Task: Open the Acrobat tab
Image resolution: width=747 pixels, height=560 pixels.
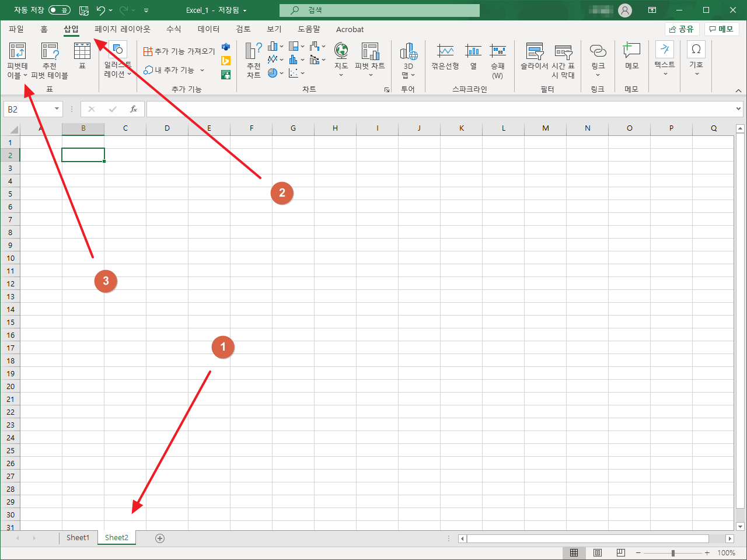Action: point(350,29)
